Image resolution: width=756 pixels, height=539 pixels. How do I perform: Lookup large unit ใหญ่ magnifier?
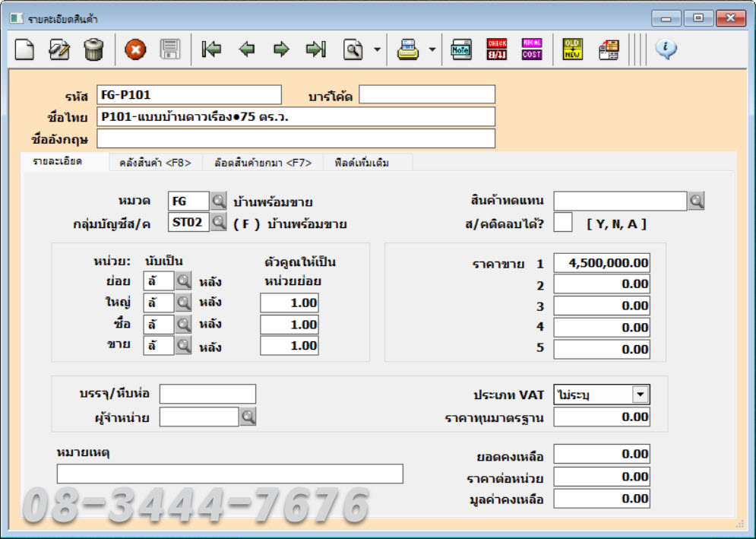[183, 303]
